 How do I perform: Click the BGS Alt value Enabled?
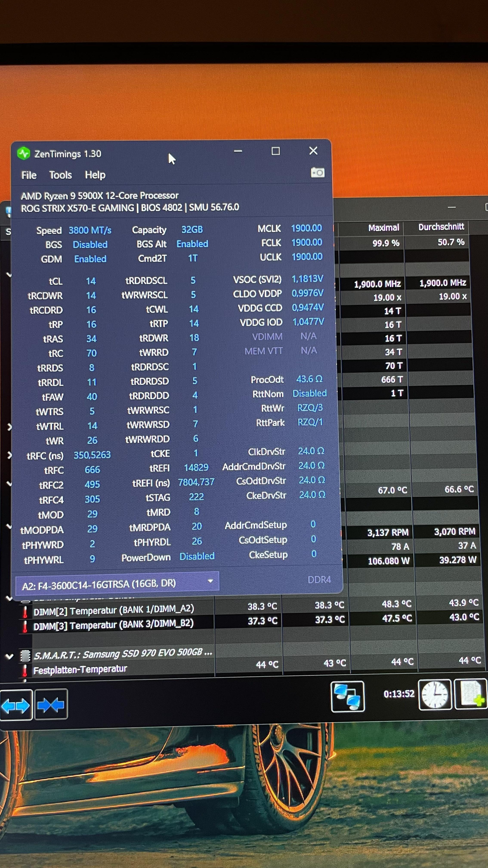click(192, 244)
